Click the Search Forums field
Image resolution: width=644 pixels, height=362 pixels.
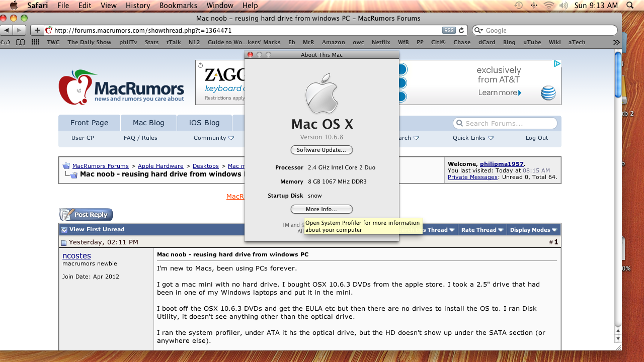pyautogui.click(x=505, y=123)
